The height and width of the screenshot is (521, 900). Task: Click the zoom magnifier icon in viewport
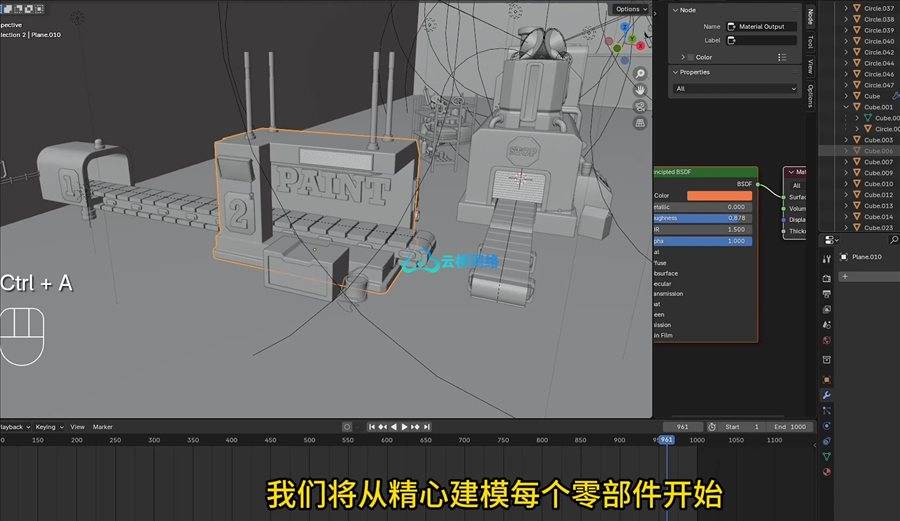coord(640,71)
